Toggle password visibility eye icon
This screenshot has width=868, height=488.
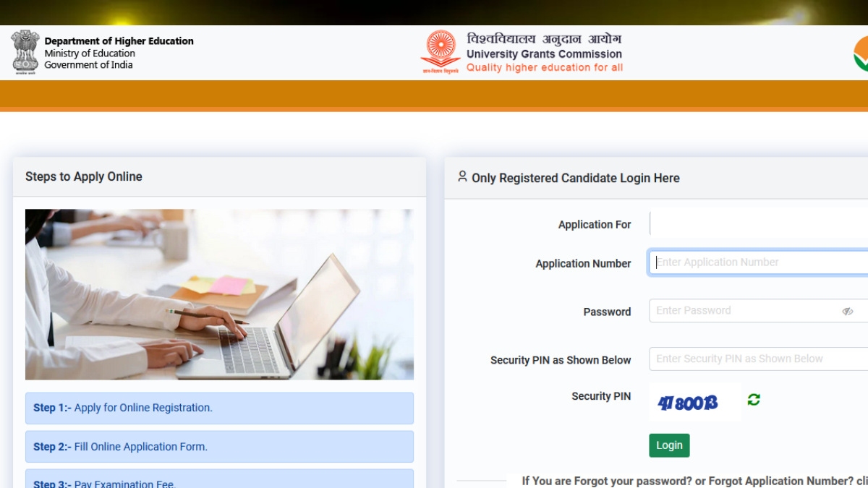point(848,311)
